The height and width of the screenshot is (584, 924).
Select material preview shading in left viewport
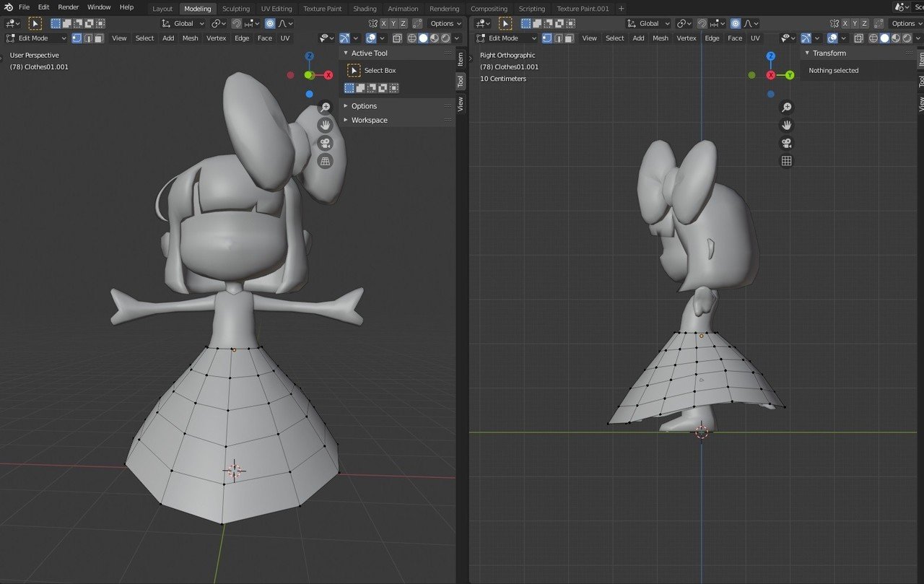click(434, 38)
